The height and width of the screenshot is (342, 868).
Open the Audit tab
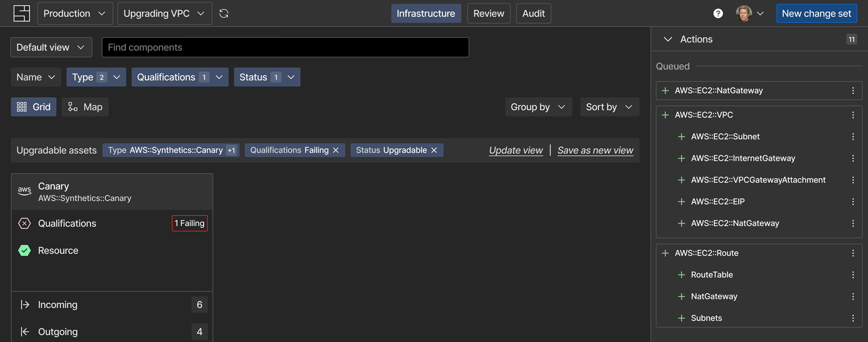pyautogui.click(x=533, y=13)
